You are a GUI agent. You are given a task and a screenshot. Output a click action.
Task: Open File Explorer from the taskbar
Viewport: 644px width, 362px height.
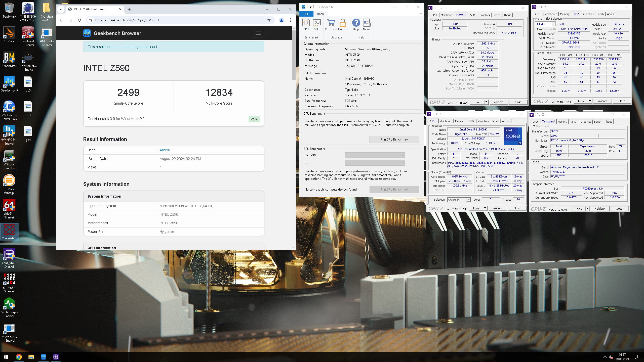(x=31, y=357)
